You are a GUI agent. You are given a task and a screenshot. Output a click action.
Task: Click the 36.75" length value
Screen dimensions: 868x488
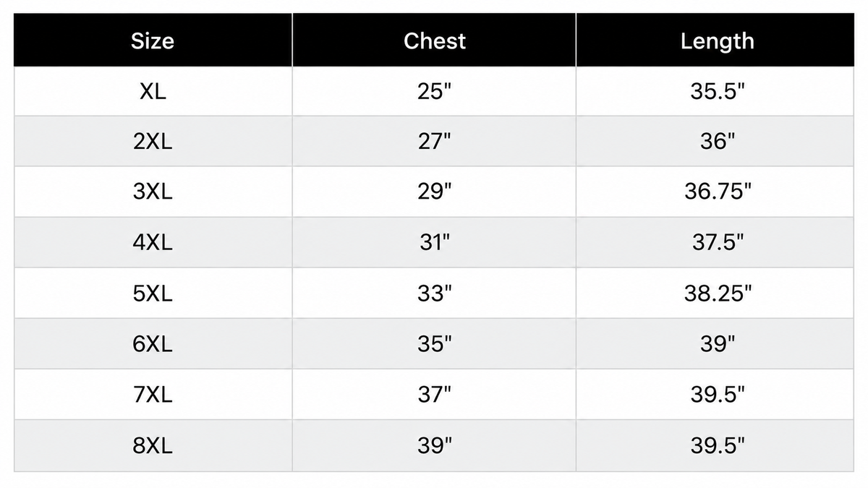pyautogui.click(x=717, y=192)
